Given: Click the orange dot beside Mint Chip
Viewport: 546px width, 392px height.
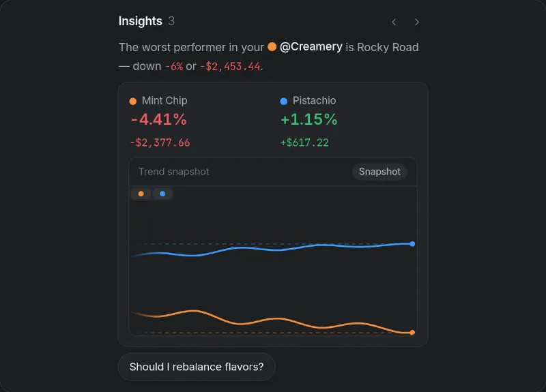Looking at the screenshot, I should pos(133,101).
